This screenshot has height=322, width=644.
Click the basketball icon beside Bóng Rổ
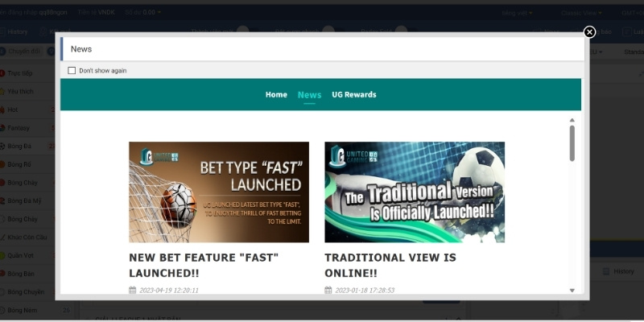point(2,164)
